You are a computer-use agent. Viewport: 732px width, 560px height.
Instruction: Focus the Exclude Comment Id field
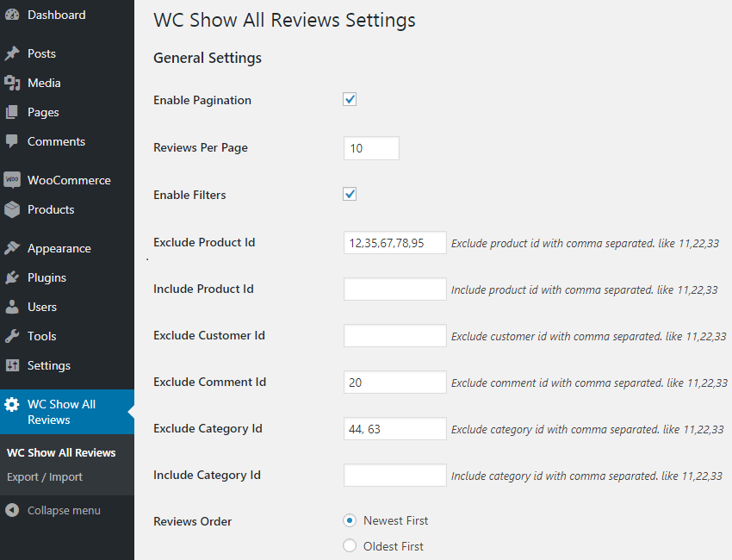tap(395, 382)
